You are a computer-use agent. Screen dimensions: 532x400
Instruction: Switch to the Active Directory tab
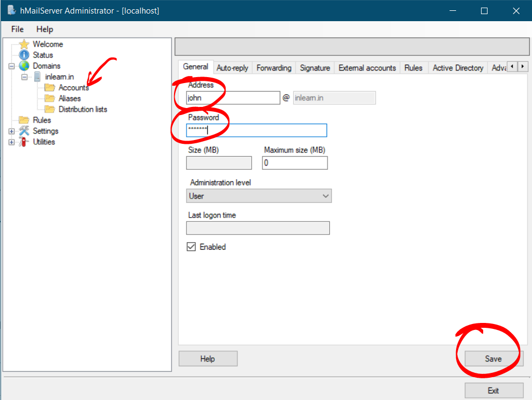458,68
